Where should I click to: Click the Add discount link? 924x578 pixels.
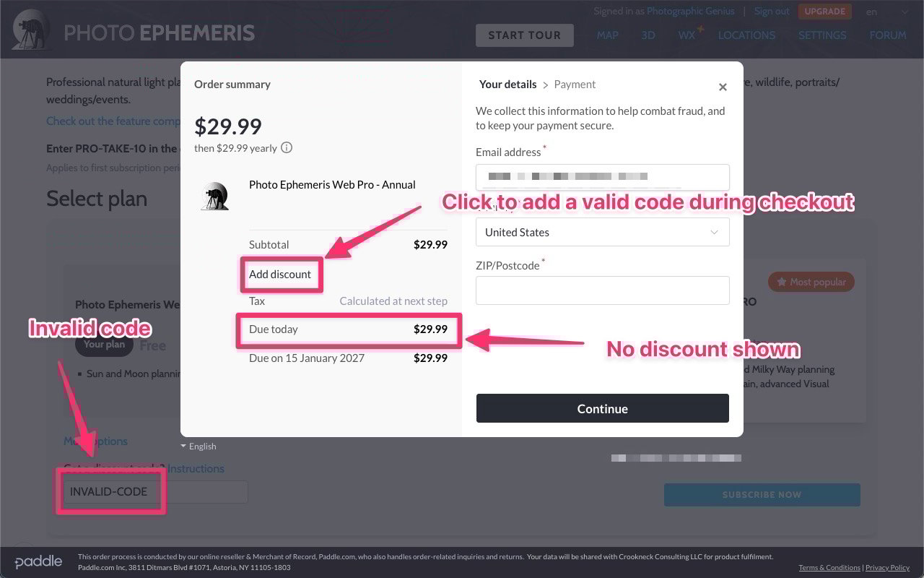[280, 275]
